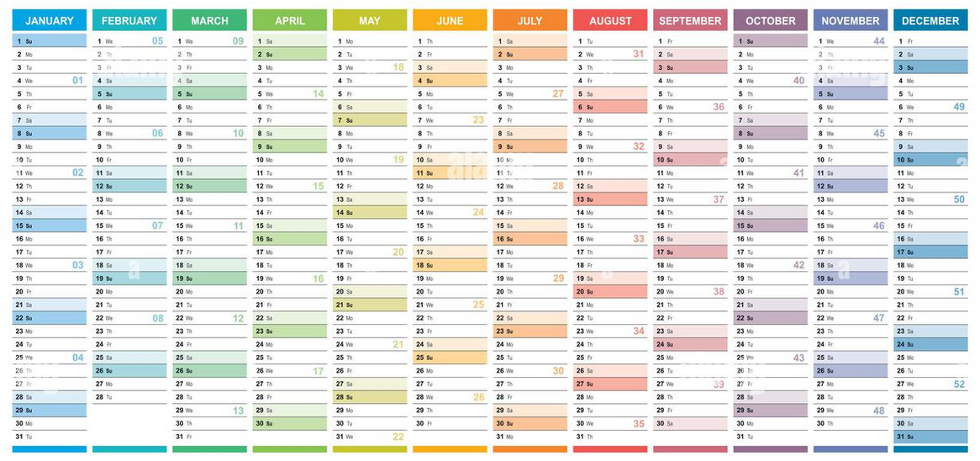The width and height of the screenshot is (980, 461).
Task: Switch to the OCTOBER month header
Action: (x=770, y=21)
